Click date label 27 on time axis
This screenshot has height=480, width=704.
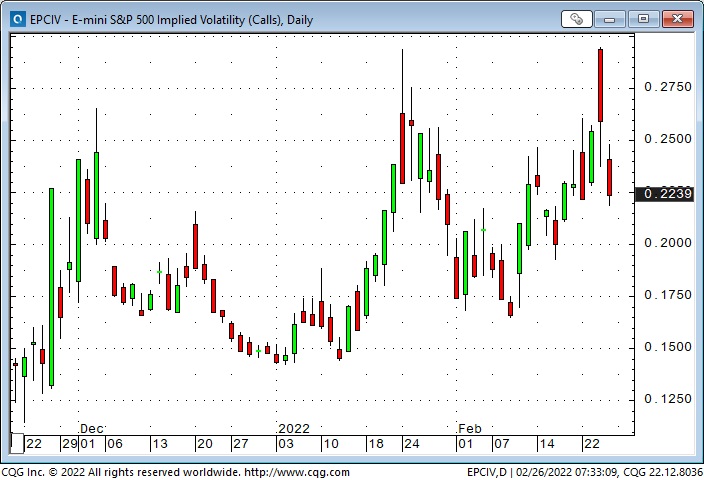[241, 444]
